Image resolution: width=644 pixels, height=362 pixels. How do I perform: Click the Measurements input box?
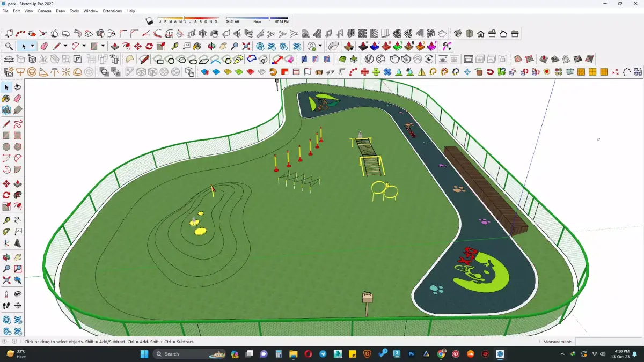tap(608, 342)
